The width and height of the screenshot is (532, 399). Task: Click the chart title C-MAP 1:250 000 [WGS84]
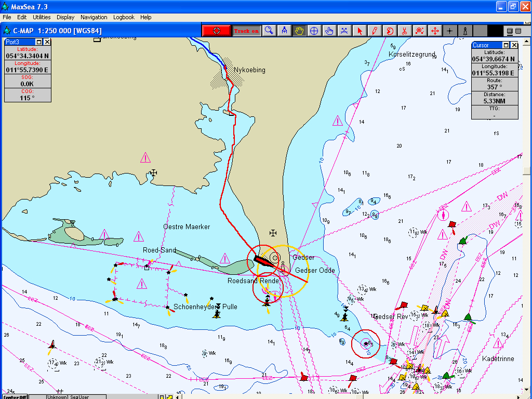(x=57, y=31)
